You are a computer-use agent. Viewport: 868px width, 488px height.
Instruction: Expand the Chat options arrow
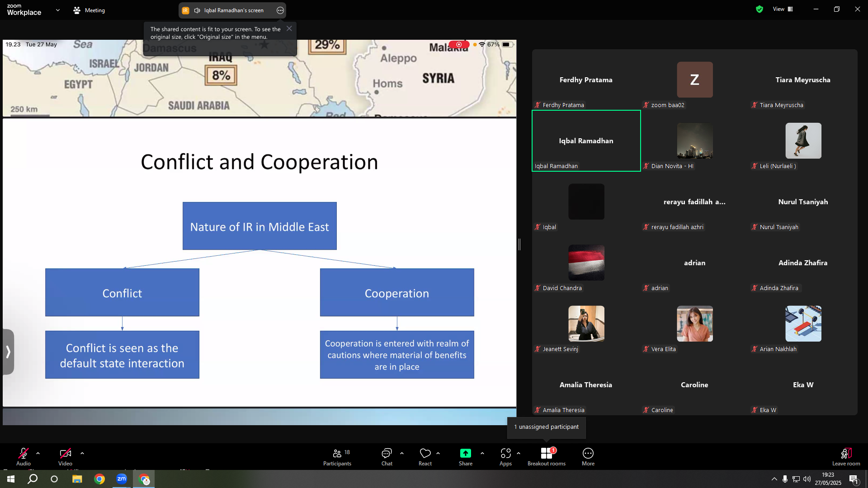402,453
